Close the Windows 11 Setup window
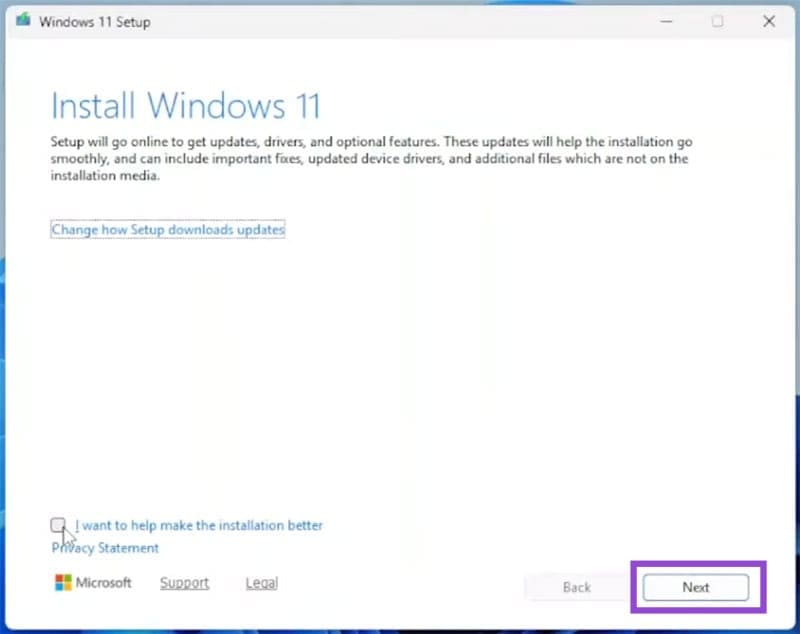The image size is (800, 634). click(768, 20)
